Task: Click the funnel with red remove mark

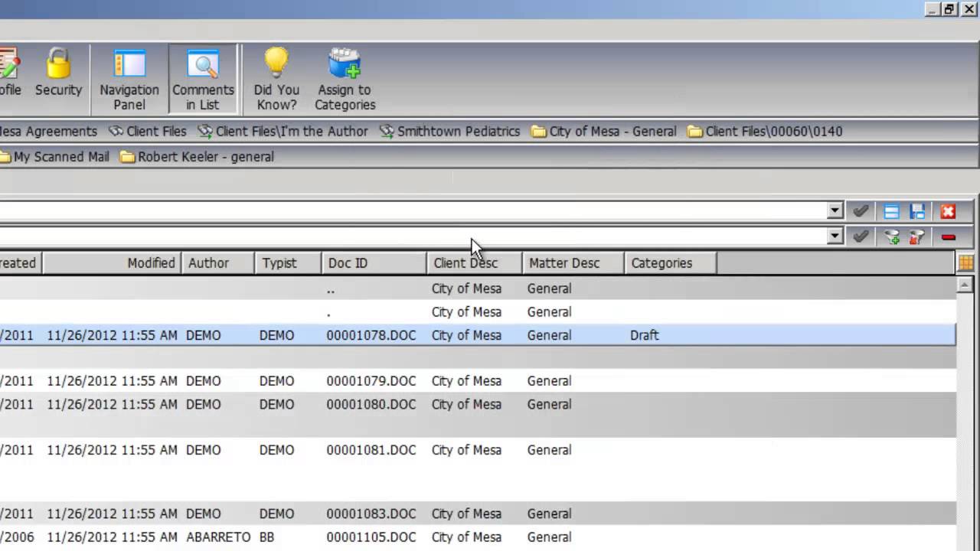Action: 917,237
